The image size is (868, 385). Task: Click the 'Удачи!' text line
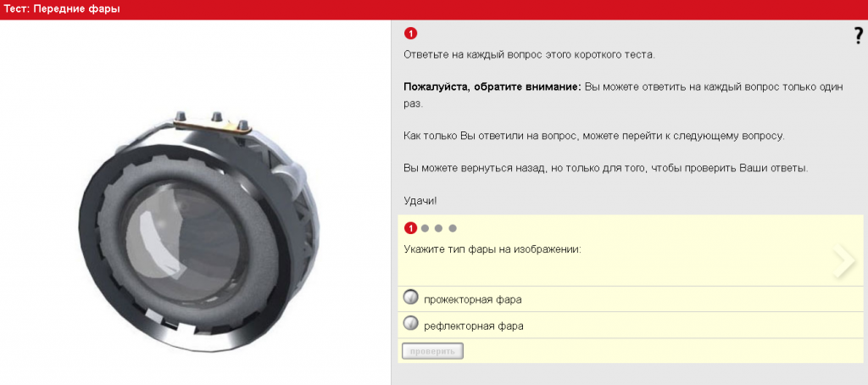click(420, 200)
